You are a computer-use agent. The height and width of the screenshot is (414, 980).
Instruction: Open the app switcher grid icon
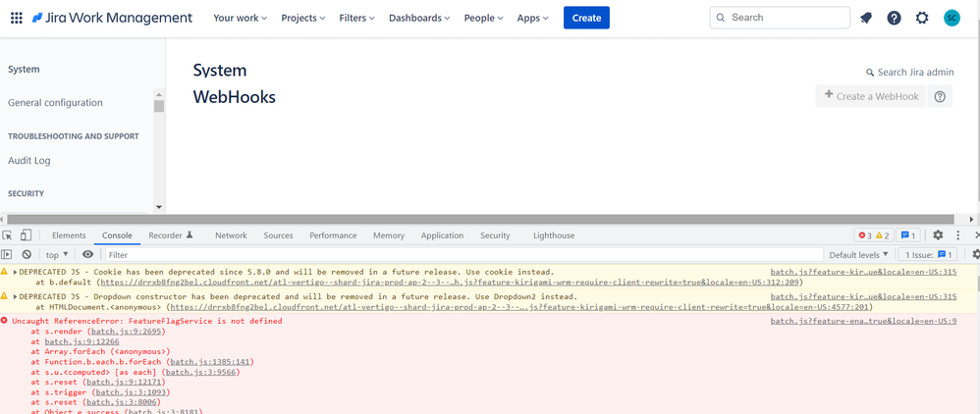click(x=17, y=18)
